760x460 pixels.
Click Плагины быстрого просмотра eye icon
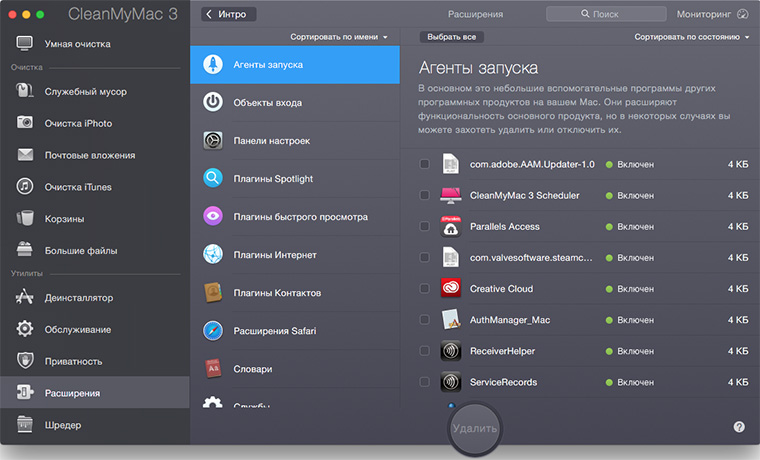(x=213, y=216)
